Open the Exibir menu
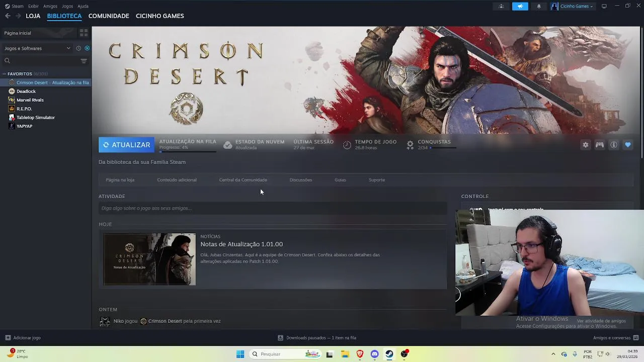 [33, 6]
